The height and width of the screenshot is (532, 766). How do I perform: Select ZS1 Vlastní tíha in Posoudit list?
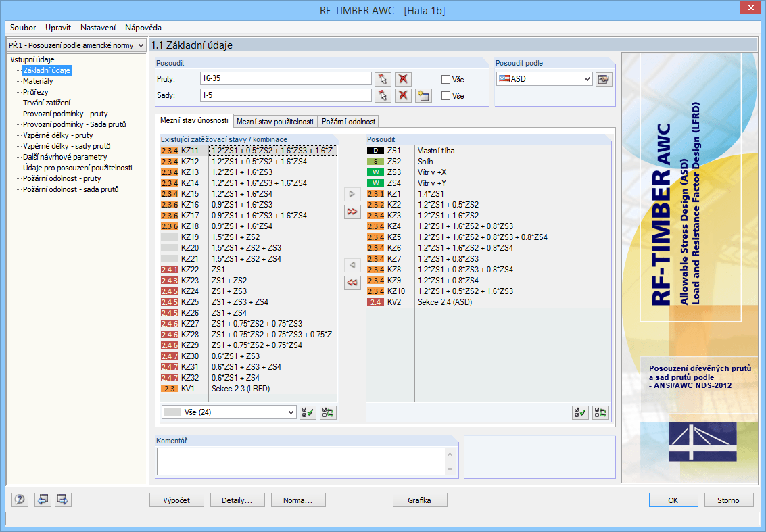pyautogui.click(x=489, y=151)
